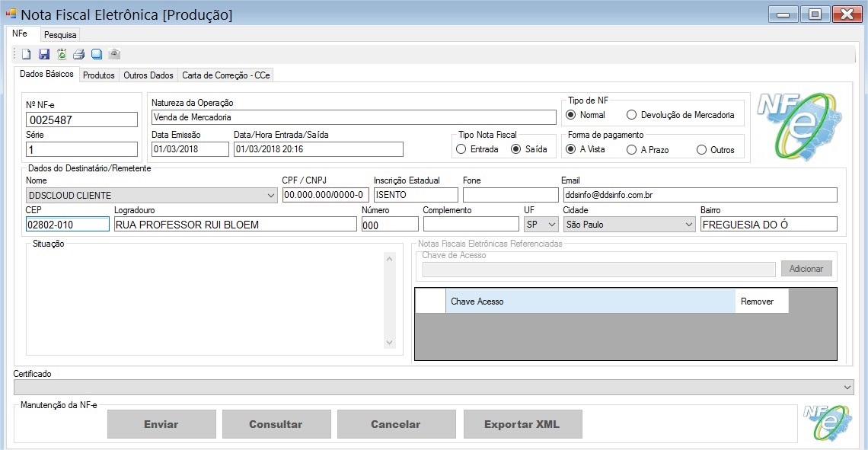Viewport: 868px width, 450px height.
Task: Click the Natureza da Operação field
Action: coord(354,117)
